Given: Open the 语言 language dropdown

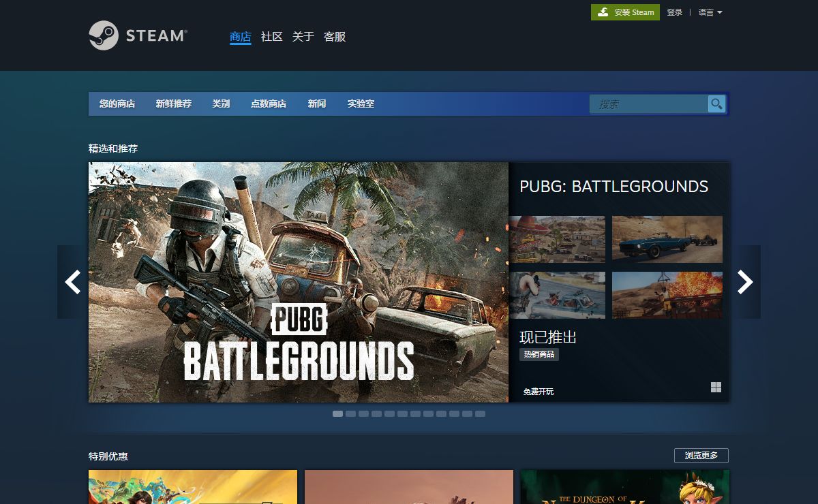Looking at the screenshot, I should pos(710,12).
